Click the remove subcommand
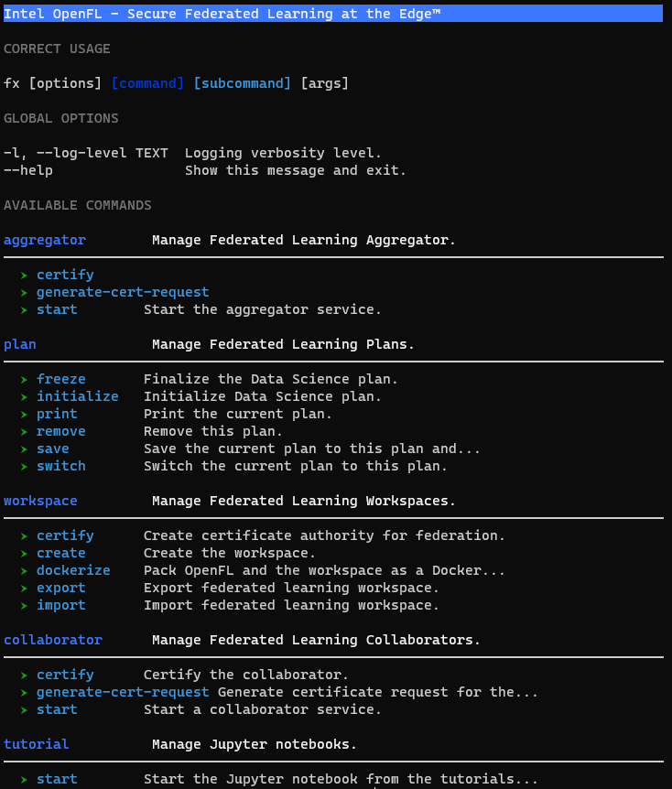 (61, 431)
